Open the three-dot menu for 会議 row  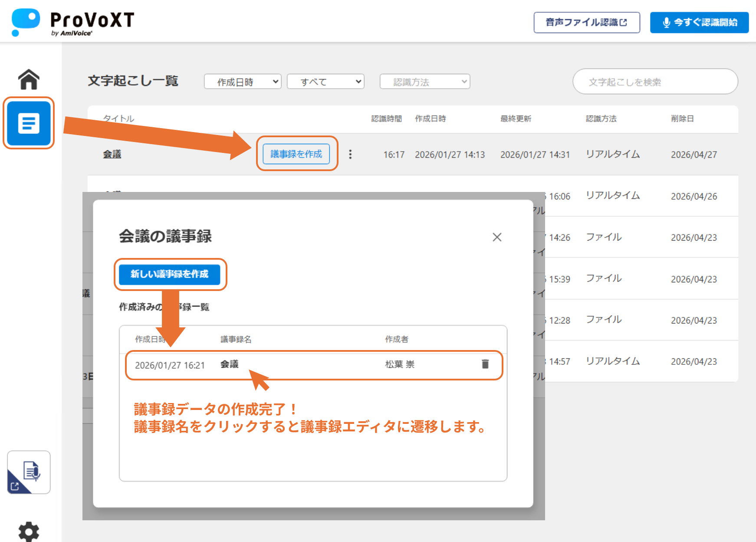coord(350,154)
